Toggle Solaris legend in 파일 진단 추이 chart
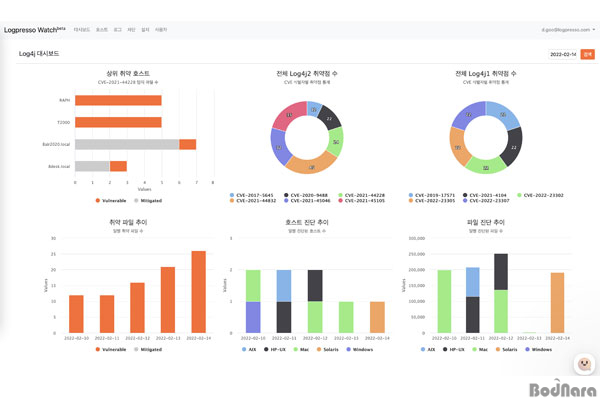 pyautogui.click(x=506, y=349)
